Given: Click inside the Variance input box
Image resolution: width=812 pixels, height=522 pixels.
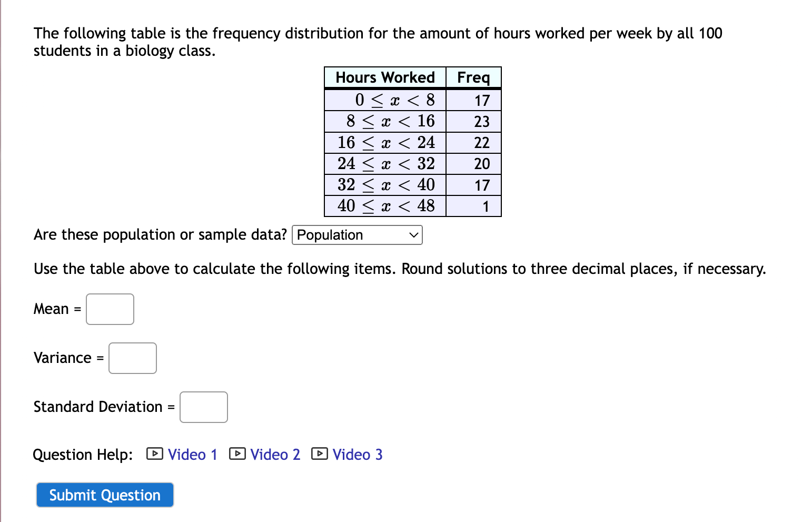Looking at the screenshot, I should [132, 358].
